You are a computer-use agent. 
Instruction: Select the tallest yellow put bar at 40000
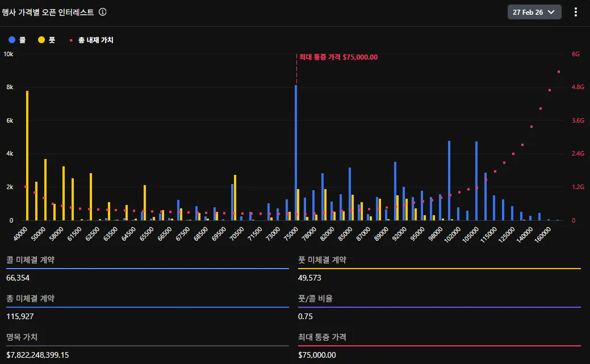[27, 155]
